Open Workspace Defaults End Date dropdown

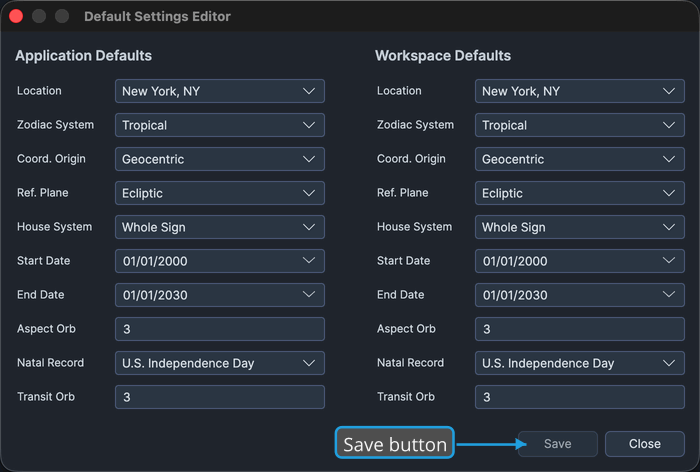click(579, 295)
